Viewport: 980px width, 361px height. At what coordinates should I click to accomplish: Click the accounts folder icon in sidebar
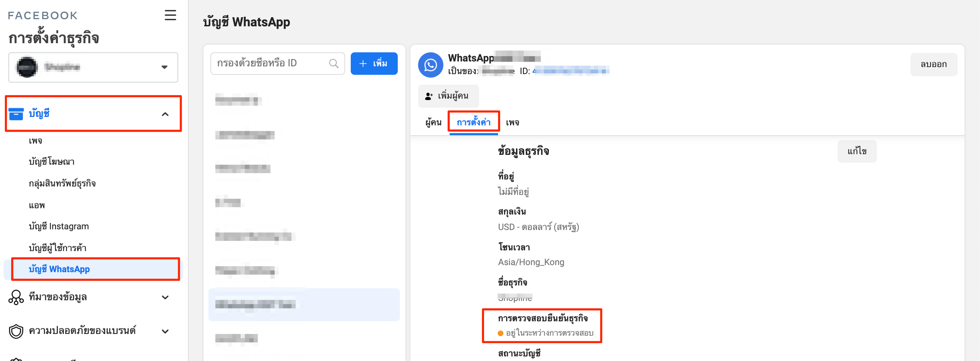16,114
